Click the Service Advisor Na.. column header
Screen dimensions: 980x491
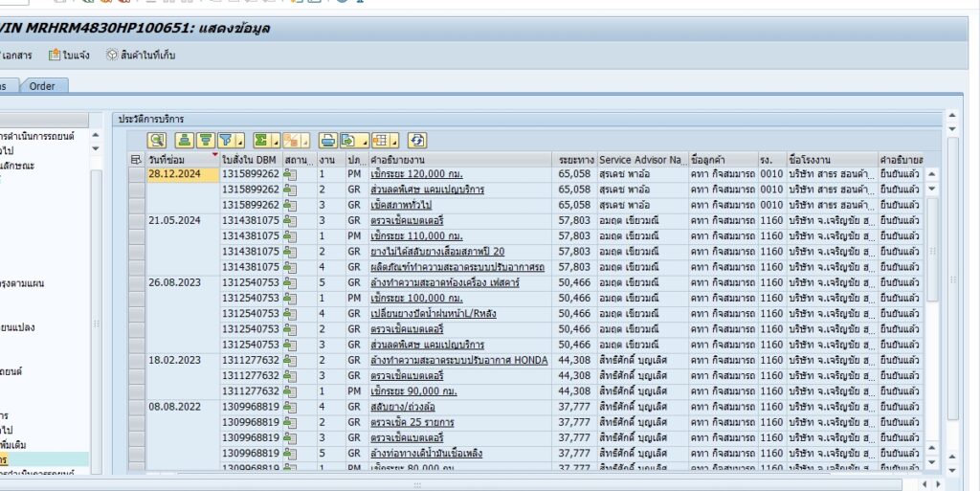[x=642, y=160]
